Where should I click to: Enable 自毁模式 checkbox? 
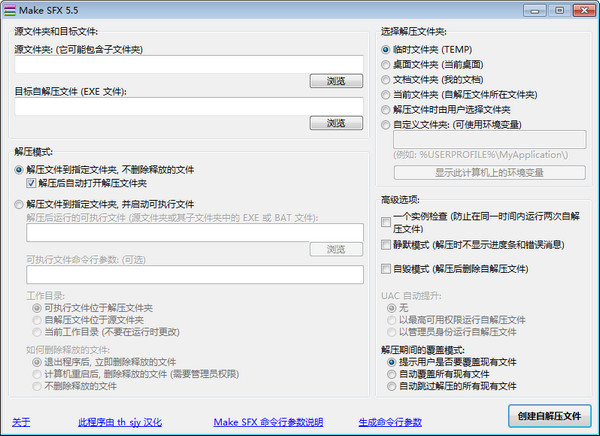click(386, 269)
